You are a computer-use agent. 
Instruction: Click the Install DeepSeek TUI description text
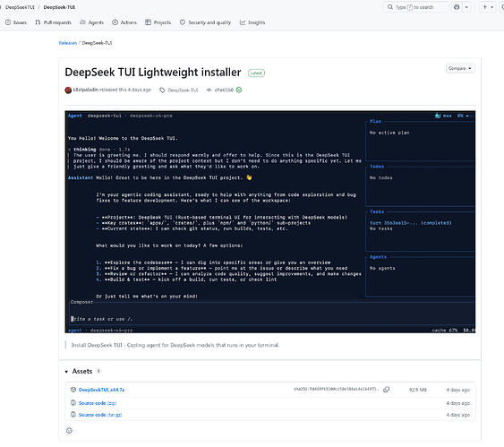pyautogui.click(x=175, y=345)
